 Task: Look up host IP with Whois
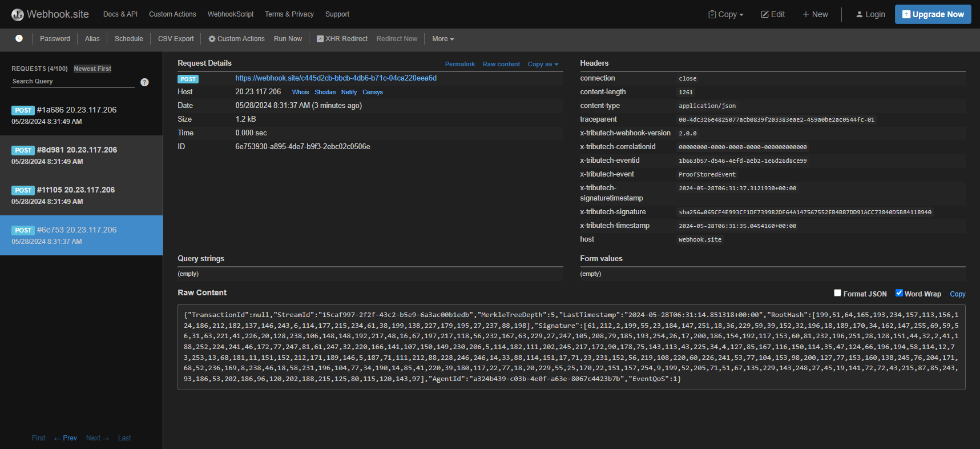(300, 92)
